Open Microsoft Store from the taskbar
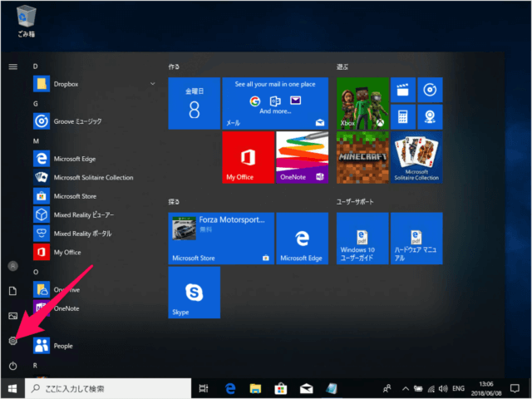 (281, 388)
